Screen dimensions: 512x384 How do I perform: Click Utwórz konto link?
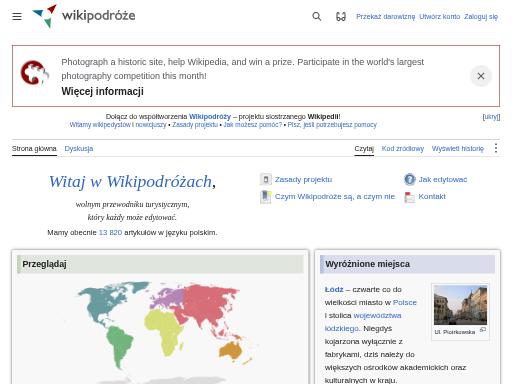(440, 16)
